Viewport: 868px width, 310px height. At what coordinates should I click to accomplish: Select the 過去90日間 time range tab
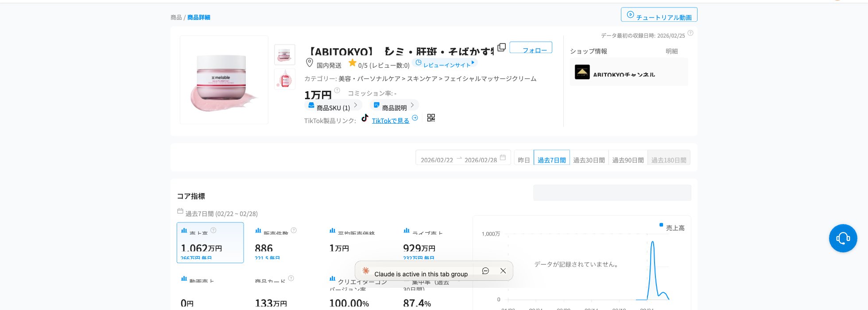click(628, 158)
